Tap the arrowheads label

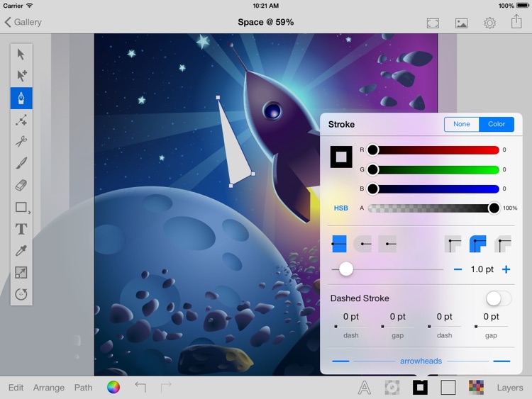point(421,361)
